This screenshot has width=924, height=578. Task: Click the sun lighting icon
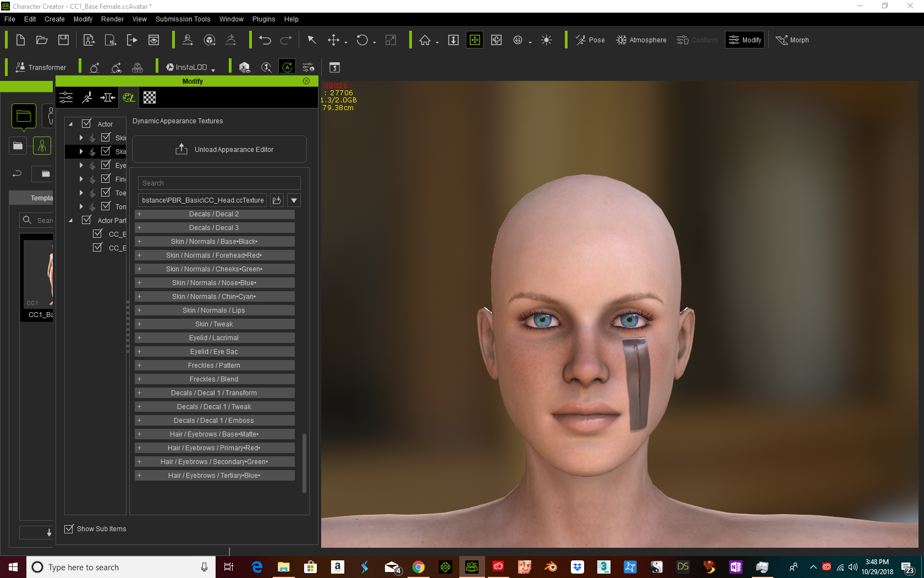tap(546, 40)
